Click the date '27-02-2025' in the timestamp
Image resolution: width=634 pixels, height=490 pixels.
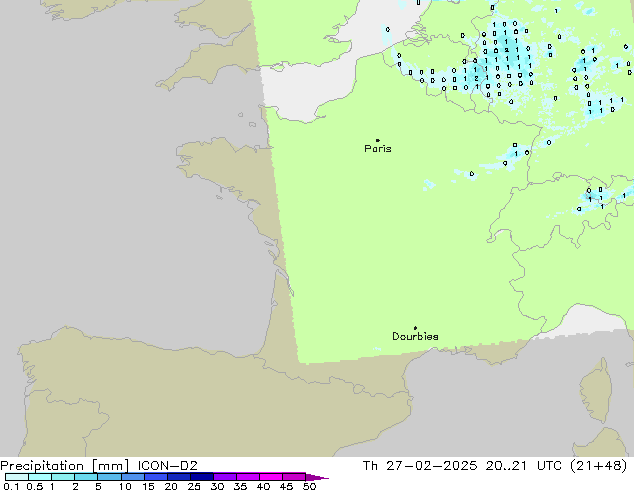pos(431,466)
